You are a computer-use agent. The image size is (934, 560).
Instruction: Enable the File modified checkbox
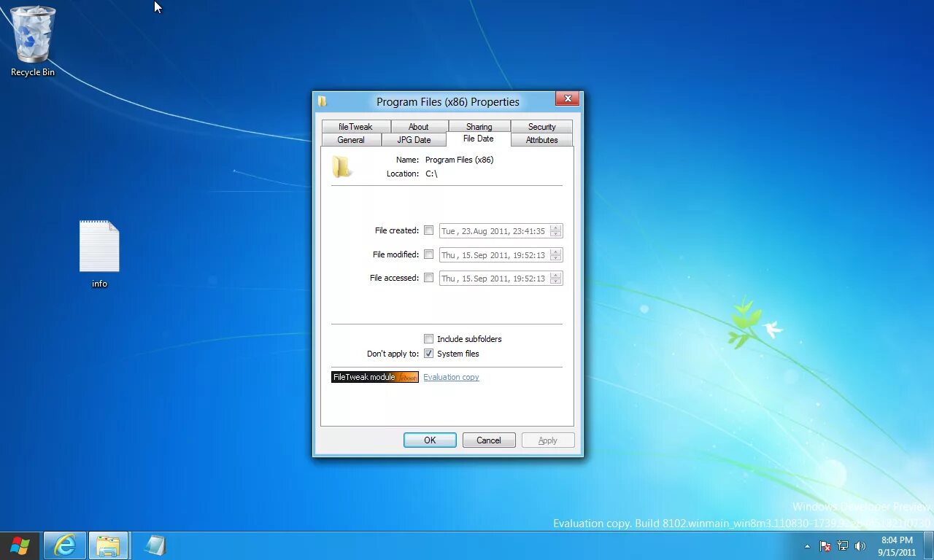[429, 254]
